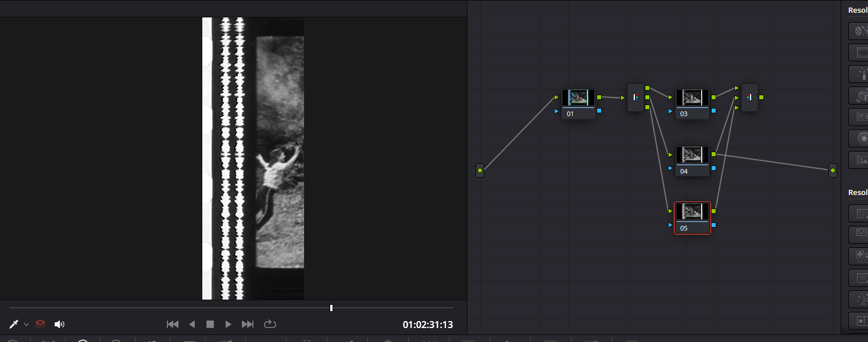Toggle loop playback
The image size is (868, 342).
point(270,324)
